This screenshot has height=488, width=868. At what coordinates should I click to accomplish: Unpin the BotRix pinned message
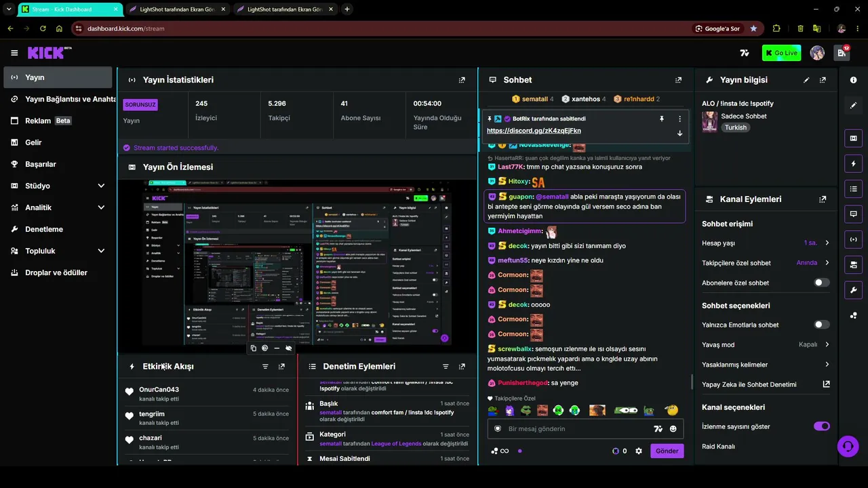[x=662, y=119]
